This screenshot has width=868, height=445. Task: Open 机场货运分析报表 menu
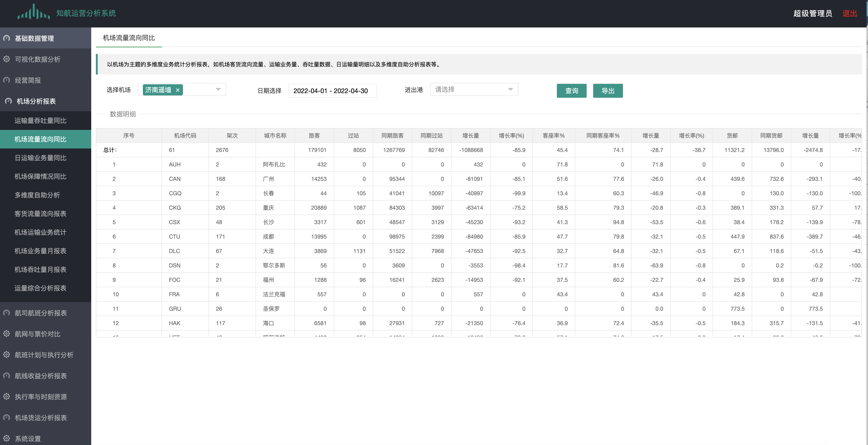coord(41,418)
